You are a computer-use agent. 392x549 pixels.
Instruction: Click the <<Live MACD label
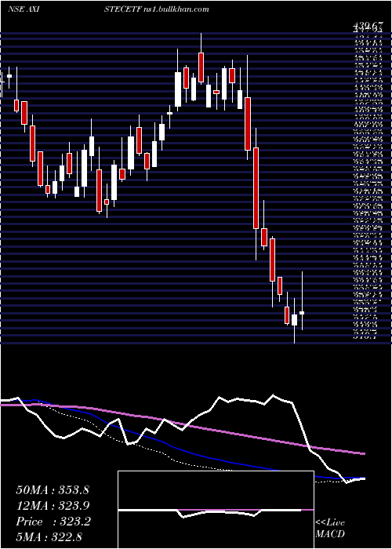(330, 529)
